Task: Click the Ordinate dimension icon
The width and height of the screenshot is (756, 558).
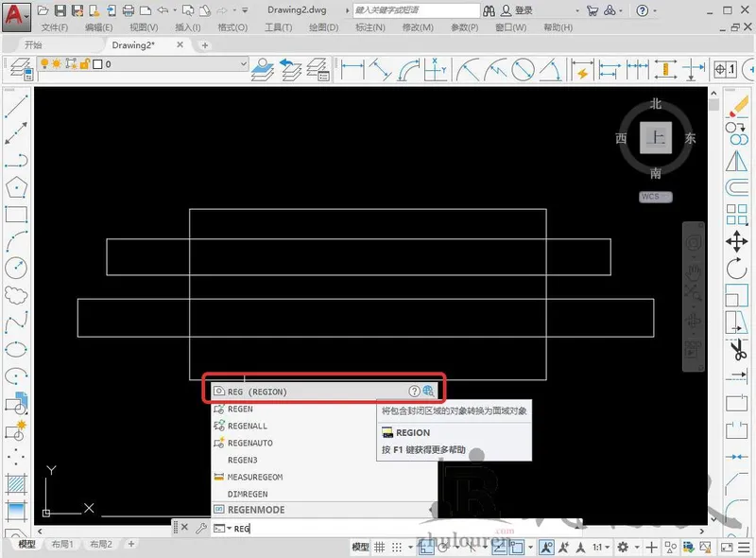Action: (436, 70)
